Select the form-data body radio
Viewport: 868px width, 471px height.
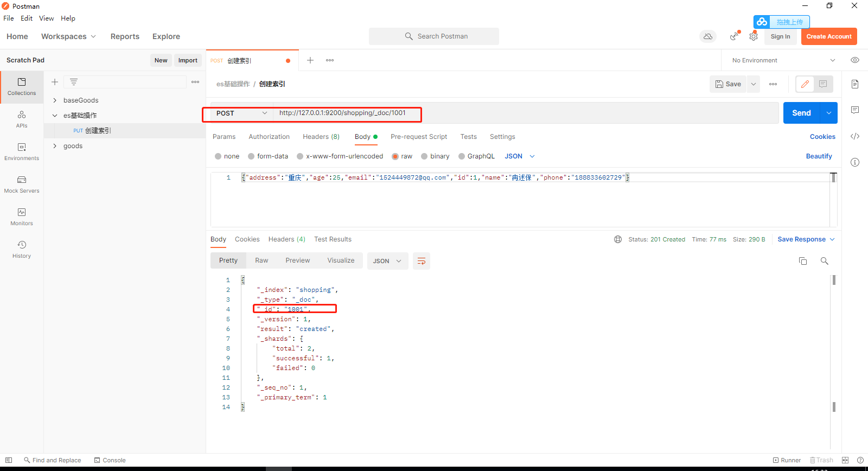[251, 156]
